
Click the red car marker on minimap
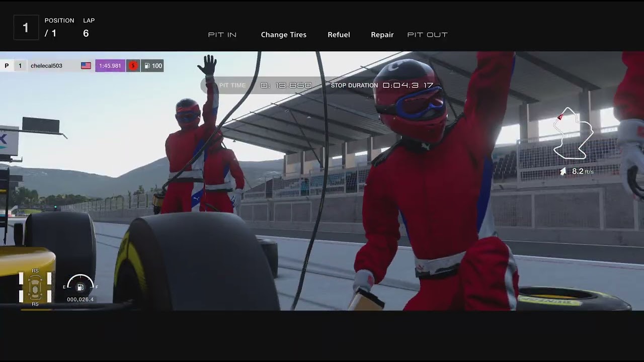(560, 117)
